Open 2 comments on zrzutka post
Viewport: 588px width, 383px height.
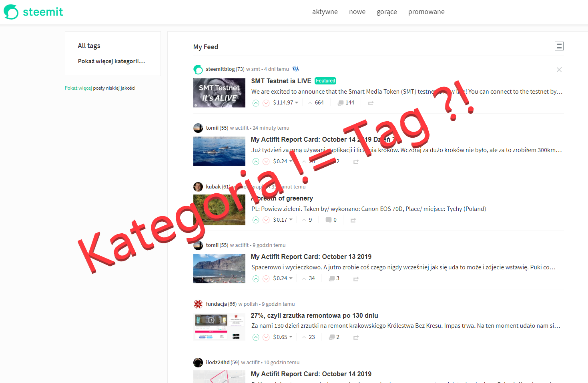coord(334,337)
